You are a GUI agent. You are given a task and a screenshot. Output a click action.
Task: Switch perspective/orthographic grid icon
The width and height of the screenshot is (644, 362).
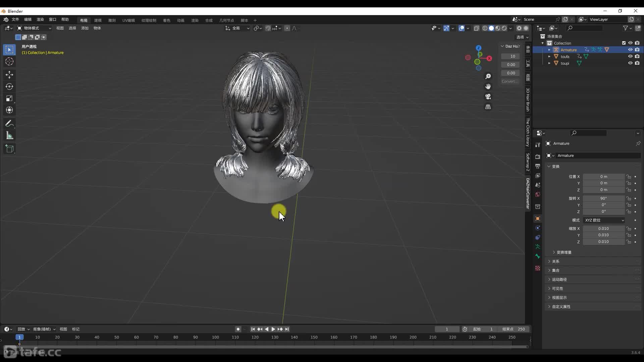coord(488,107)
